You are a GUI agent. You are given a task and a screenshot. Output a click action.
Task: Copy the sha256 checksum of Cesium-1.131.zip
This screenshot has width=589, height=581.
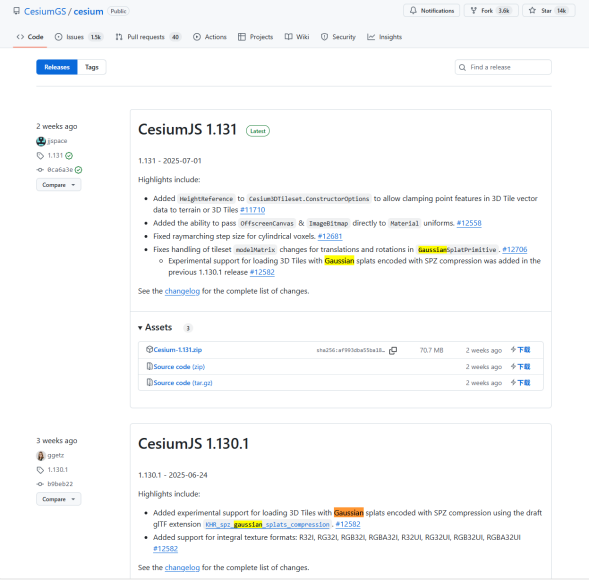393,350
